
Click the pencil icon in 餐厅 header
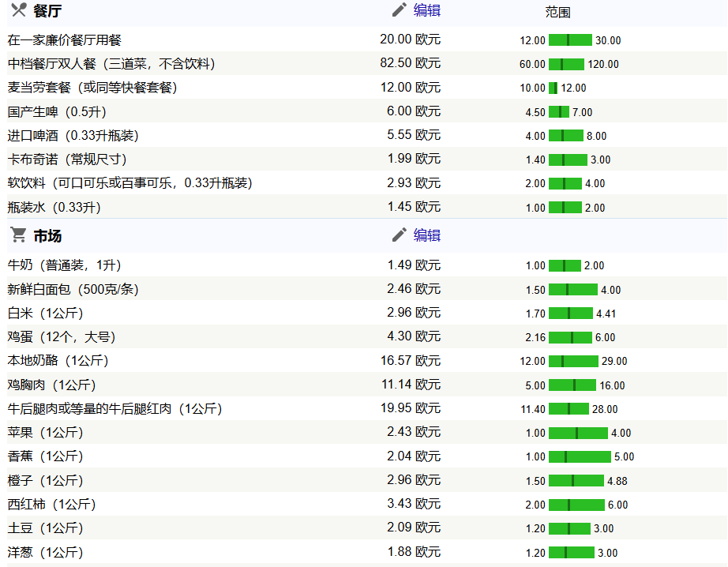click(x=400, y=10)
